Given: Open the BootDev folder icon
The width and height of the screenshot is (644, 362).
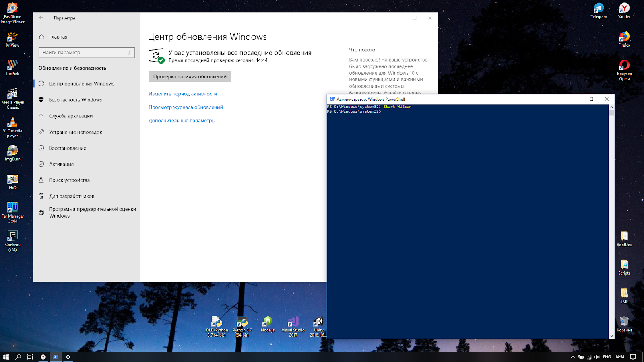Looking at the screenshot, I should tap(624, 239).
